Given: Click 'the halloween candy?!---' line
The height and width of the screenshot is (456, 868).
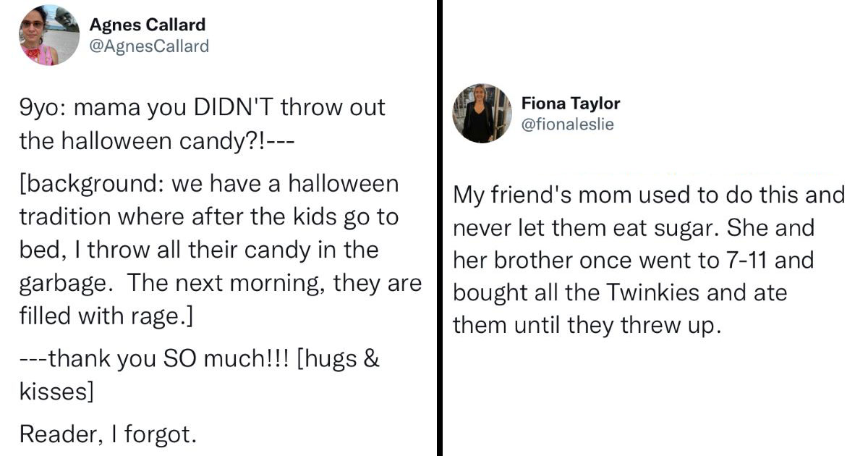Looking at the screenshot, I should coord(156,140).
